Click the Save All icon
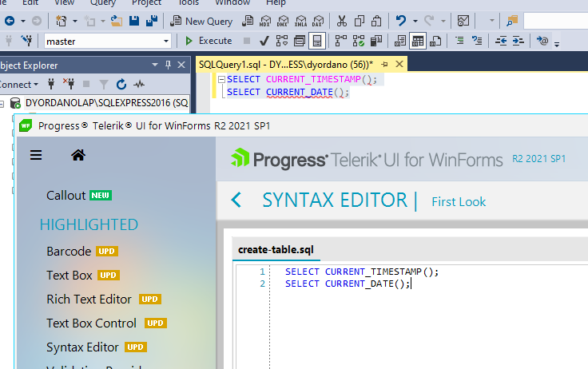 152,21
